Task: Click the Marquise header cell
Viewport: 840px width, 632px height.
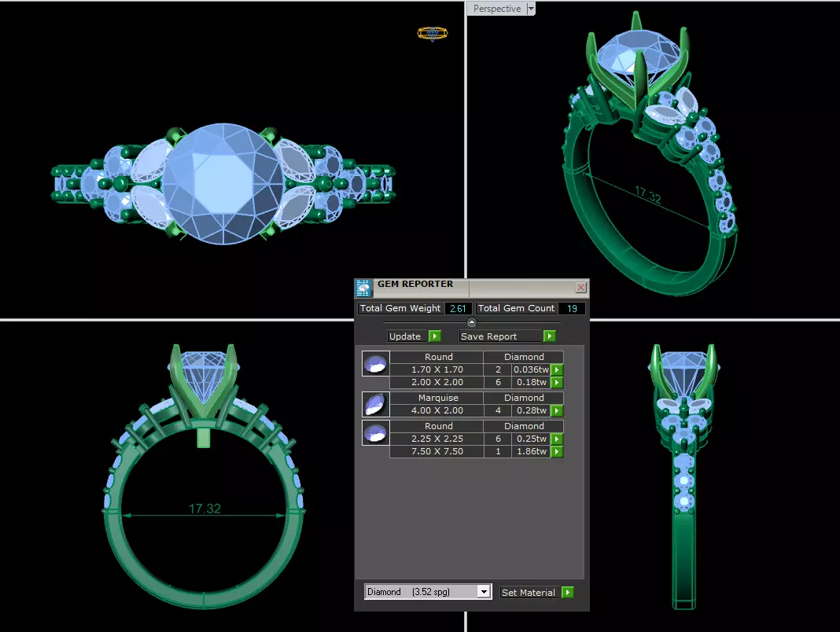Action: pos(437,398)
